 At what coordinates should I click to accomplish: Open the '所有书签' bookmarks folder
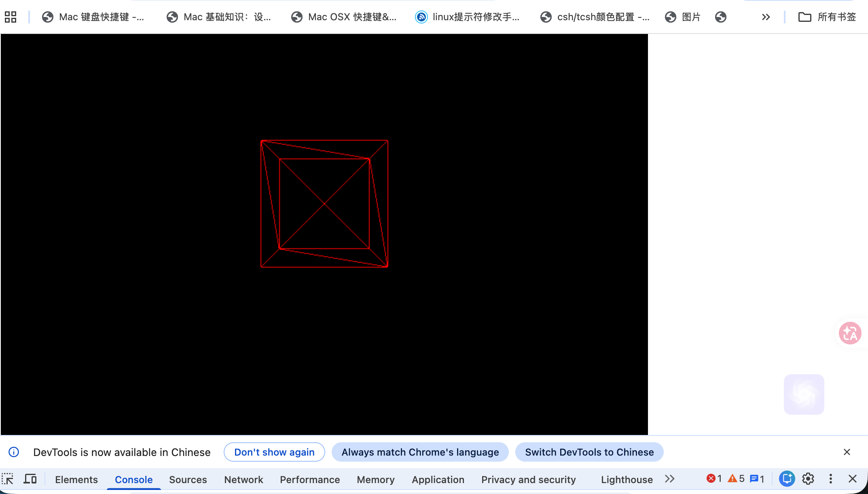(x=827, y=17)
